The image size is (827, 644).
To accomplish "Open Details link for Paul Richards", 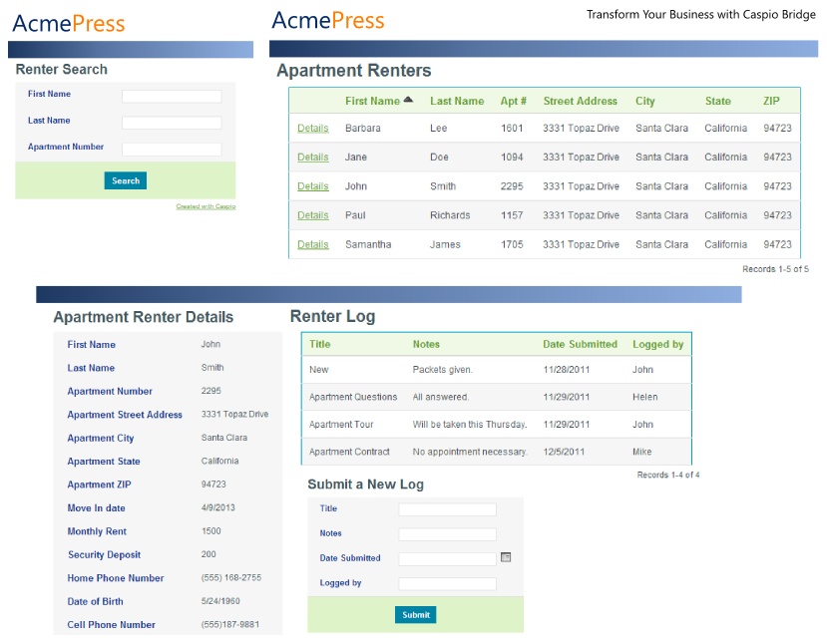I will click(x=312, y=215).
